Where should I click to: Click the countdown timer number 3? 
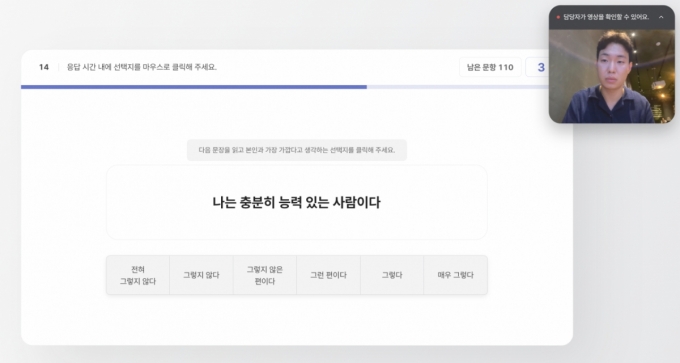pos(541,67)
